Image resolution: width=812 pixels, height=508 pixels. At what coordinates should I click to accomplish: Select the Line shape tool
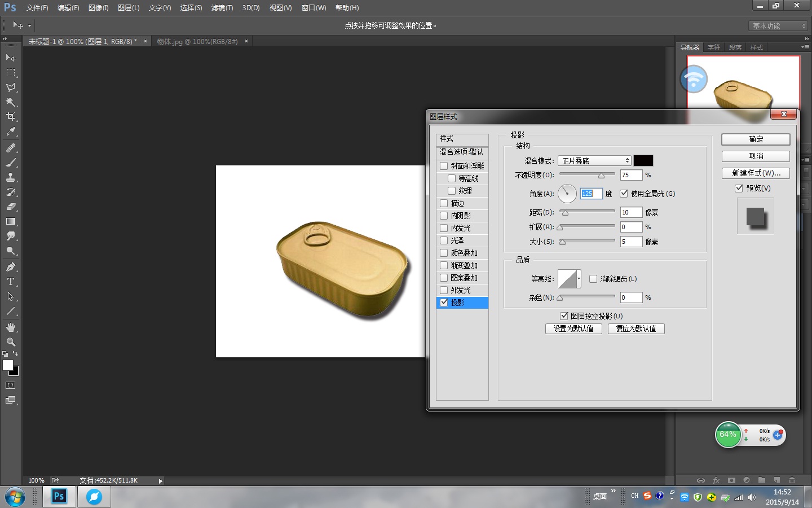coord(11,311)
